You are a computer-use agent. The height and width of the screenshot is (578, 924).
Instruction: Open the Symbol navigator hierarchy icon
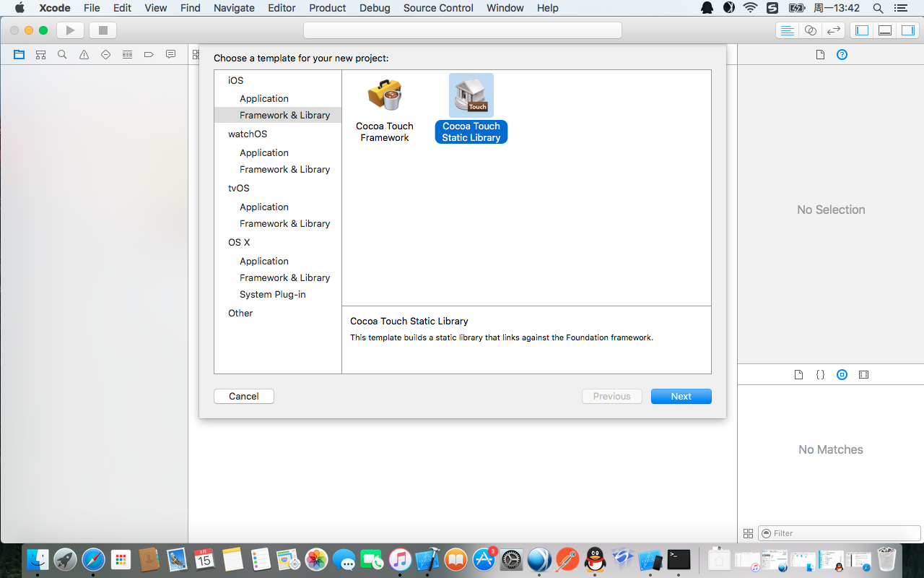pos(40,54)
